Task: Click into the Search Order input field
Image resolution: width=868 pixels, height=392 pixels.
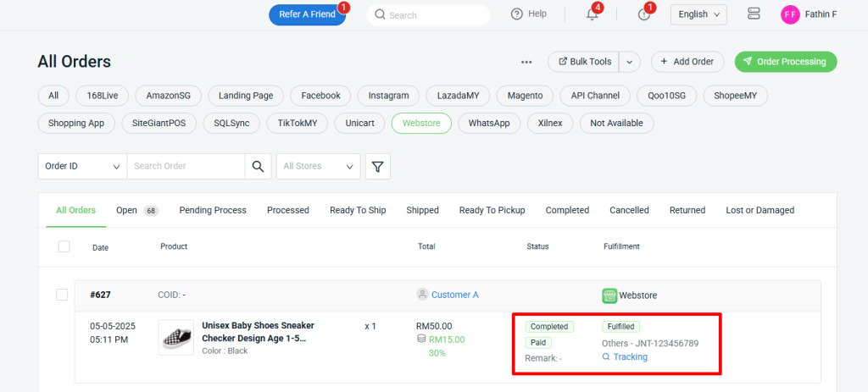Action: [186, 167]
